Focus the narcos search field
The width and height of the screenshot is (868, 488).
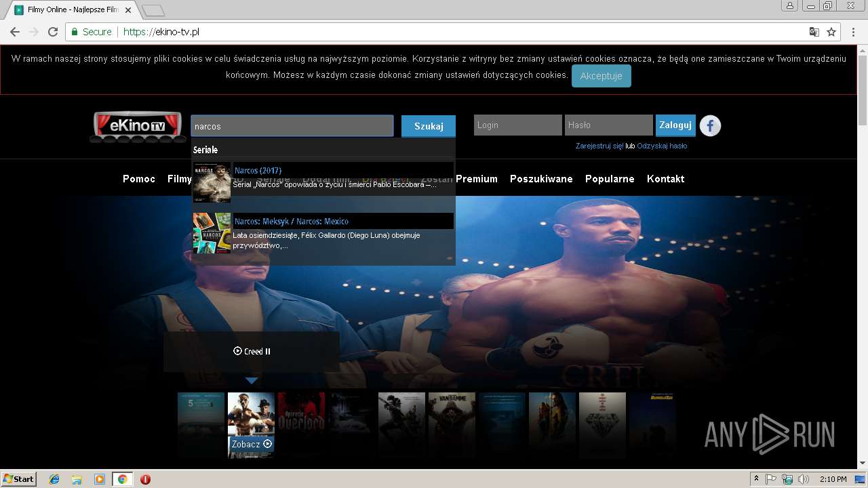(292, 126)
